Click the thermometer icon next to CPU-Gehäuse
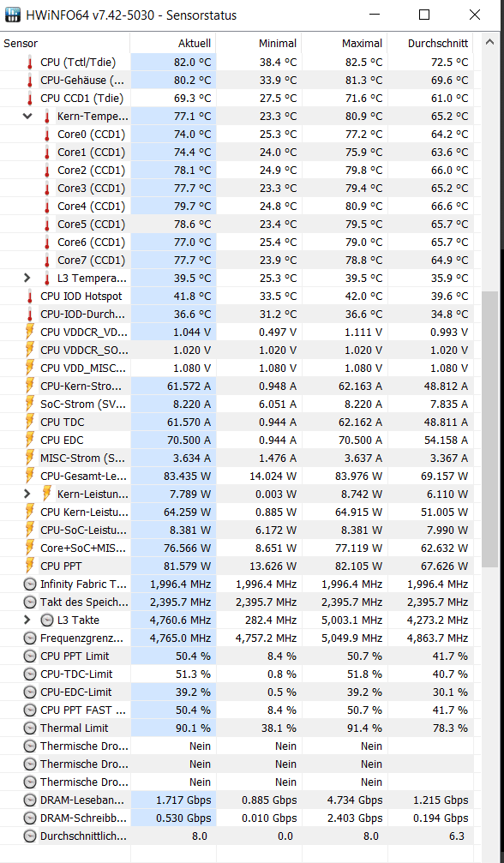This screenshot has height=863, width=504. [x=30, y=81]
